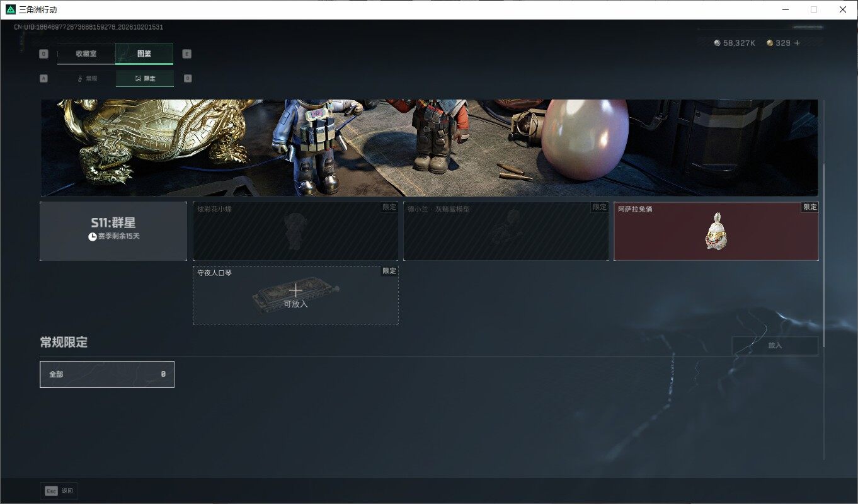Minimize the 三角洲行动 window
Image resolution: width=858 pixels, height=504 pixels.
(786, 9)
